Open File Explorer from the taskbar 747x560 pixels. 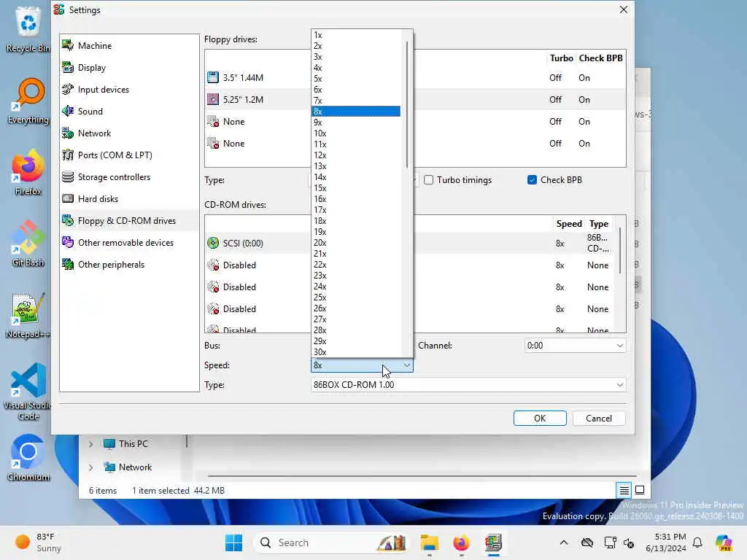click(x=429, y=542)
